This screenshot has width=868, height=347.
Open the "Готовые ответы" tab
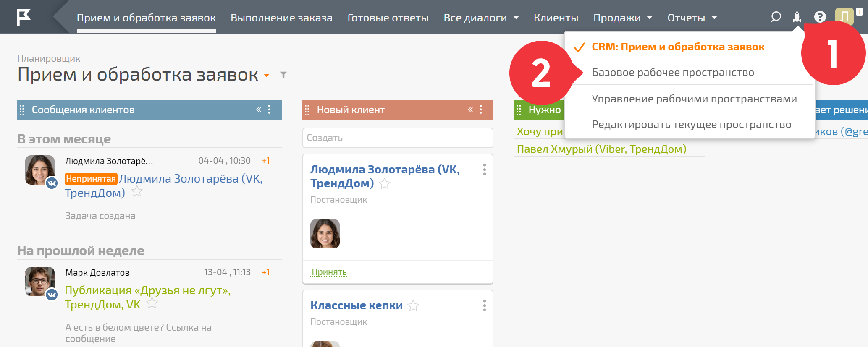(x=388, y=18)
